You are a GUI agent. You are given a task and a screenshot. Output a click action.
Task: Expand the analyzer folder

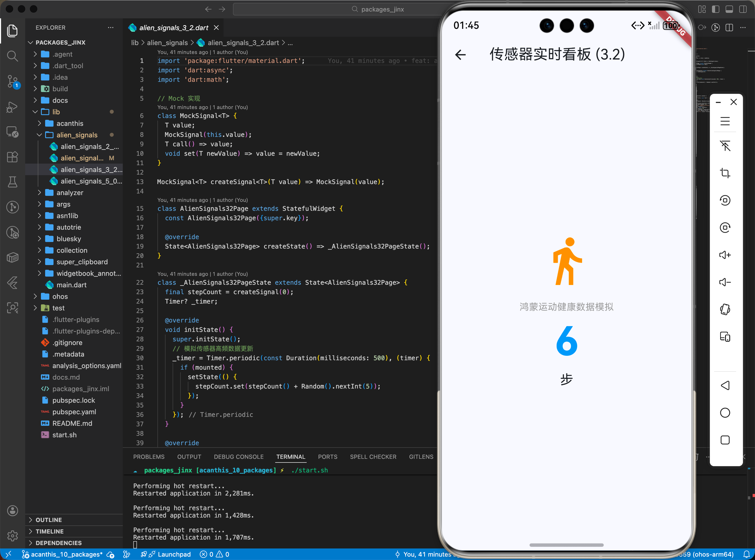point(70,192)
